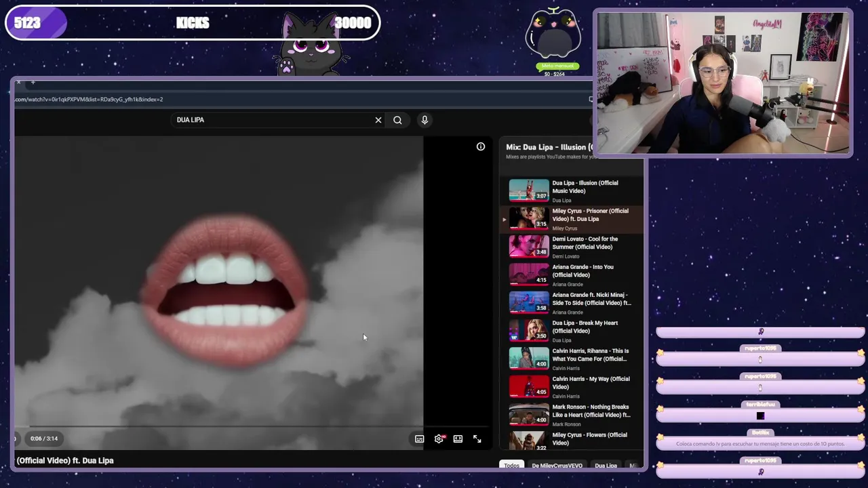868x488 pixels.
Task: Open Nothing Breaks Like a Heart thumbnail
Action: point(529,414)
